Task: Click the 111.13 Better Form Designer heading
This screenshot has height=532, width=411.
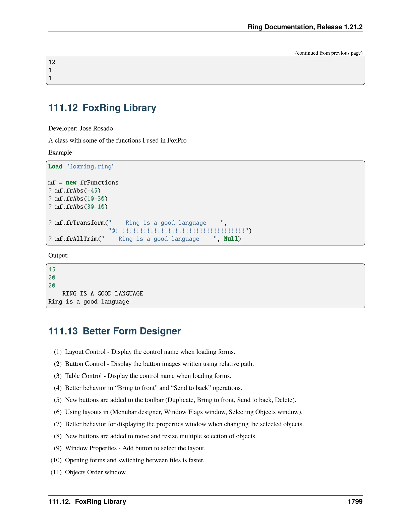Action: [114, 331]
